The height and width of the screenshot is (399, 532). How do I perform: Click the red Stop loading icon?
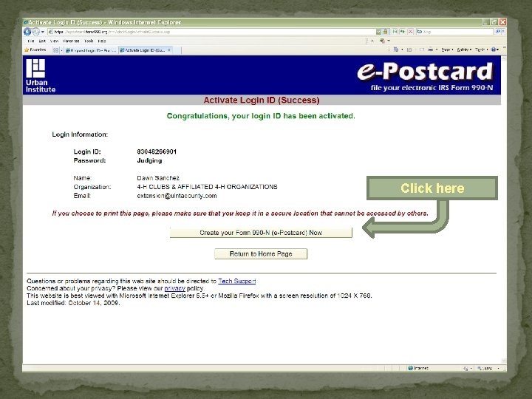[411, 32]
